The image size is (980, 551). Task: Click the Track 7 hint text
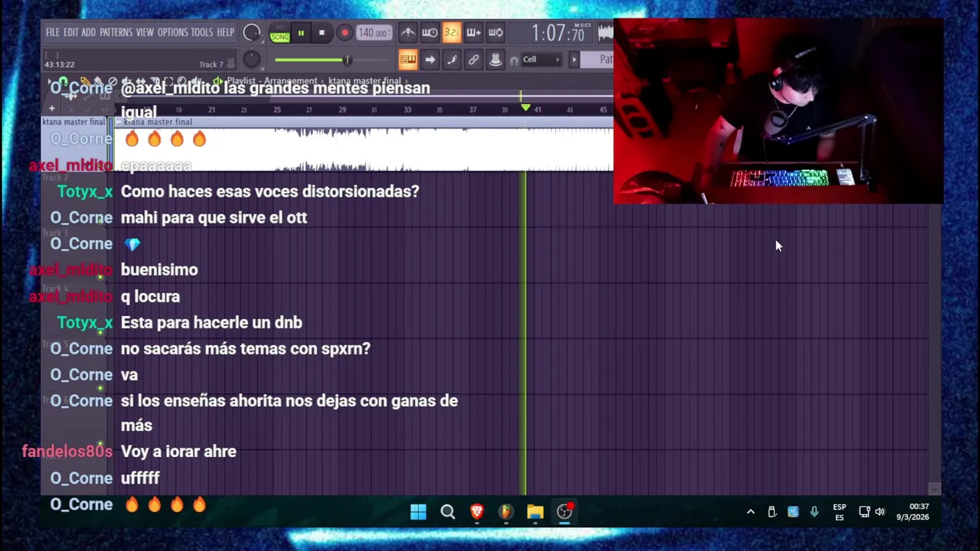pyautogui.click(x=211, y=65)
